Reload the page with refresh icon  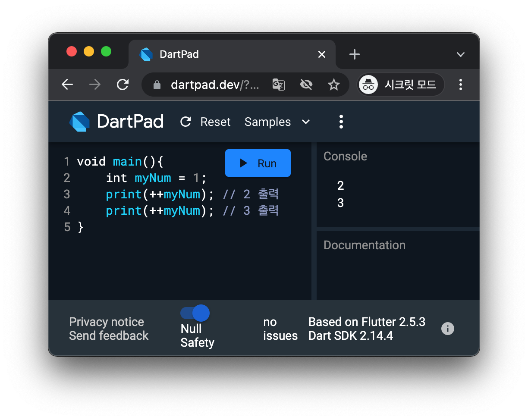123,85
